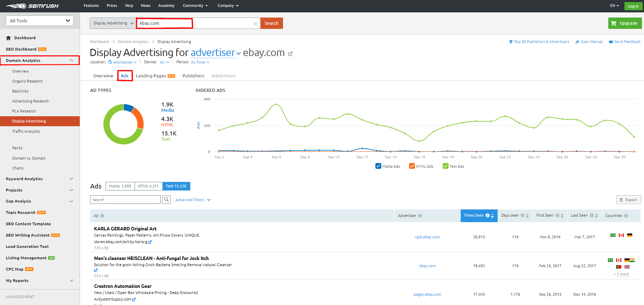Screen dimensions: 644x305
Task: Sort by First Seen arrows
Action: (x=562, y=216)
